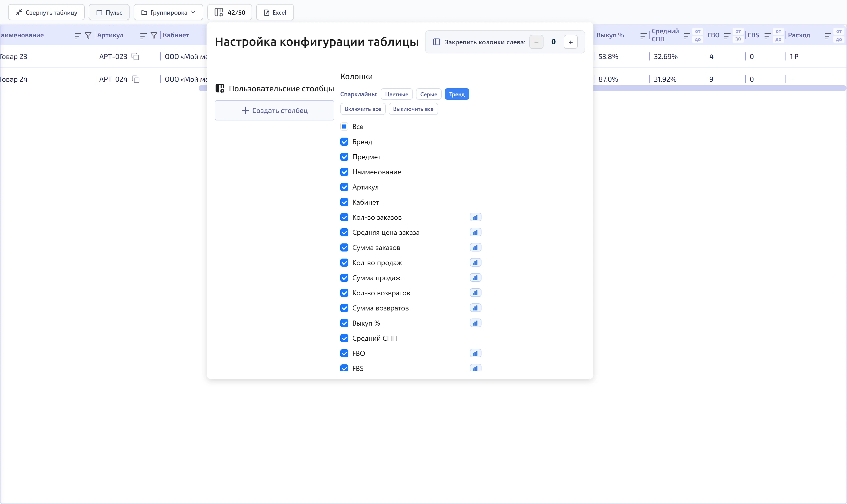Click filter funnel icon in Наименование header

tap(88, 35)
